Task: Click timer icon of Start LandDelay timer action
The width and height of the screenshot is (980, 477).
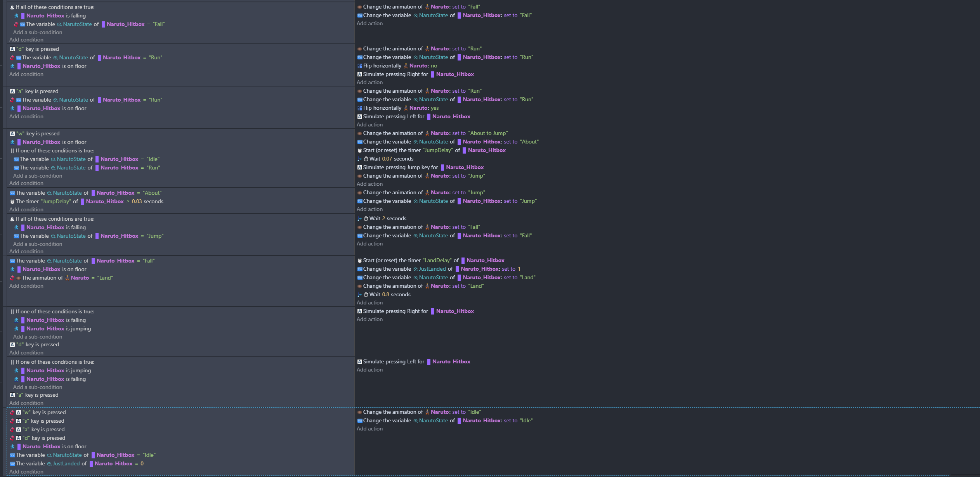Action: pyautogui.click(x=359, y=261)
